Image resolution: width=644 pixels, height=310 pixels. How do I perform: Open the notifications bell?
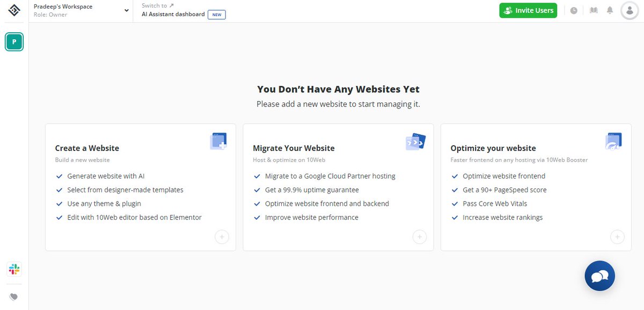pyautogui.click(x=610, y=10)
